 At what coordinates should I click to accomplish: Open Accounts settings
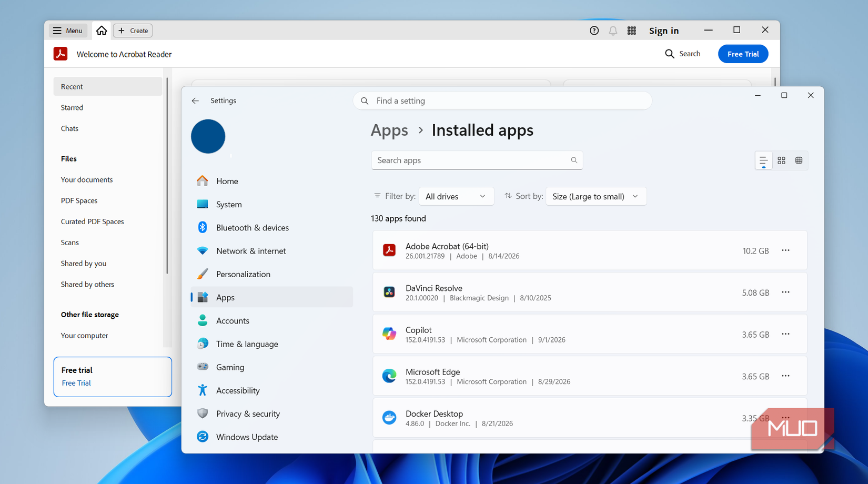(271, 320)
